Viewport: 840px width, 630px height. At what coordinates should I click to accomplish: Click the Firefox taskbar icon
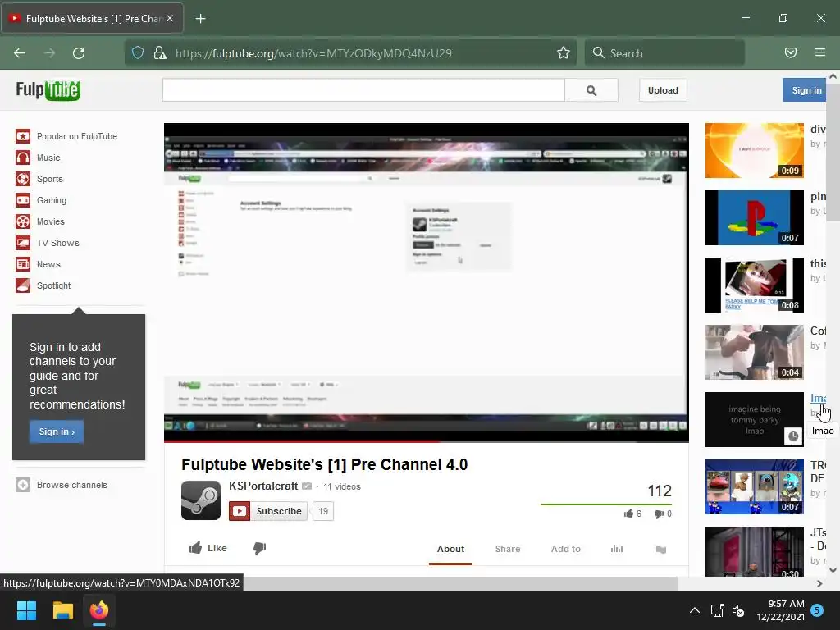(x=99, y=610)
